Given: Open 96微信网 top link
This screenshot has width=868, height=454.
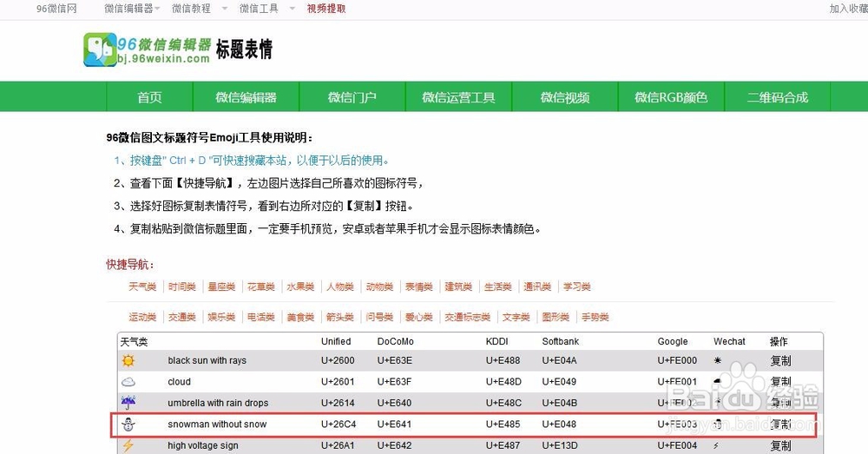Looking at the screenshot, I should coord(56,9).
